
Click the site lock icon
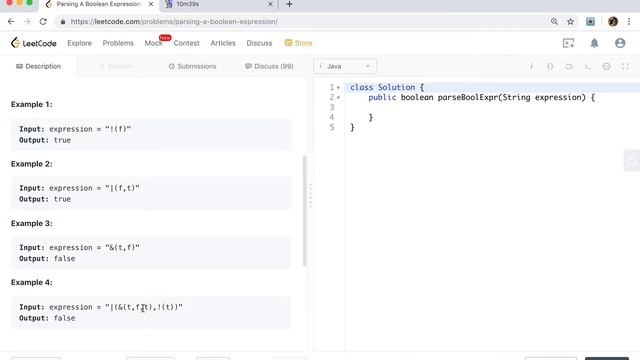[x=62, y=22]
